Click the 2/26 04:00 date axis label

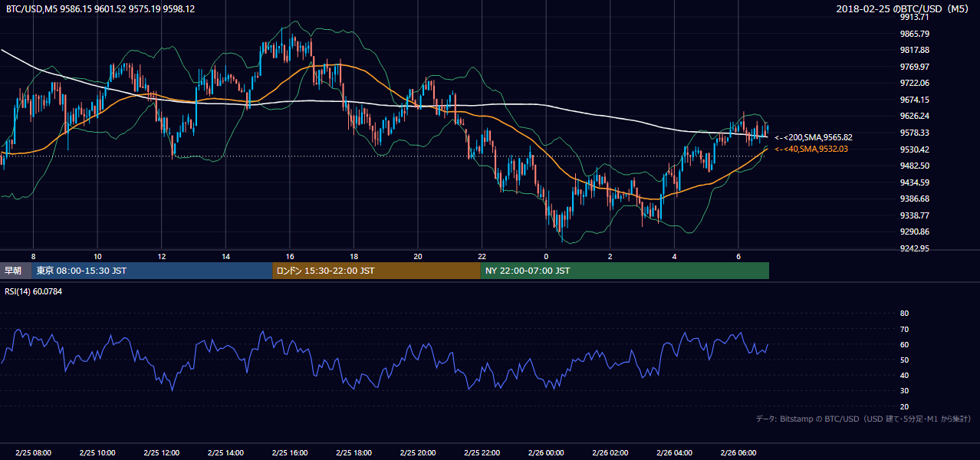[x=674, y=453]
